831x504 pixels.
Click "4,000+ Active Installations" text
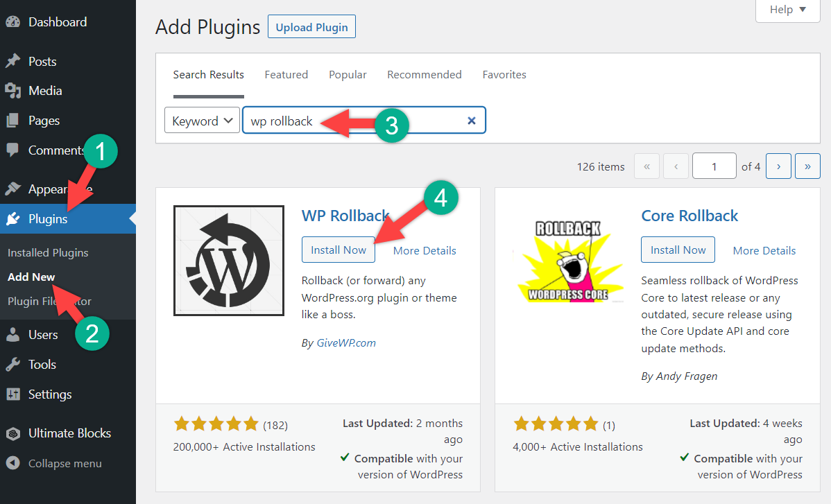click(578, 447)
